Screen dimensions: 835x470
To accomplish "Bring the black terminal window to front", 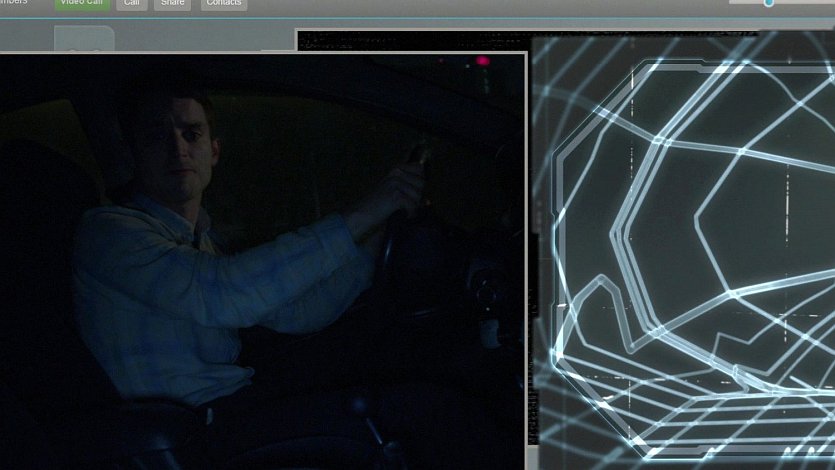I will 410,40.
